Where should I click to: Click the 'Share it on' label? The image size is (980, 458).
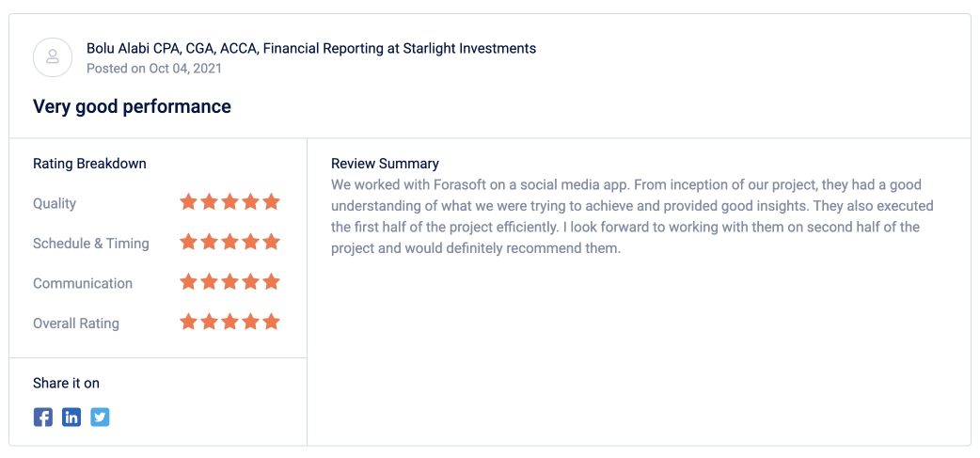[66, 383]
